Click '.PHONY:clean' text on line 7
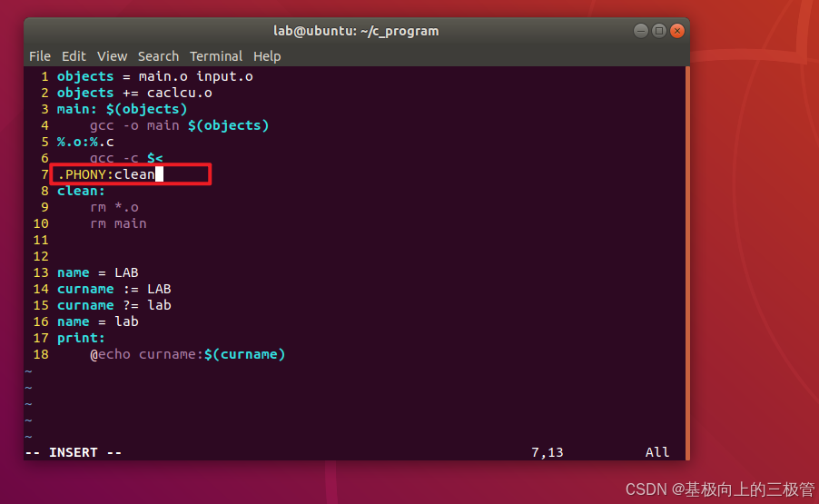 pos(106,174)
